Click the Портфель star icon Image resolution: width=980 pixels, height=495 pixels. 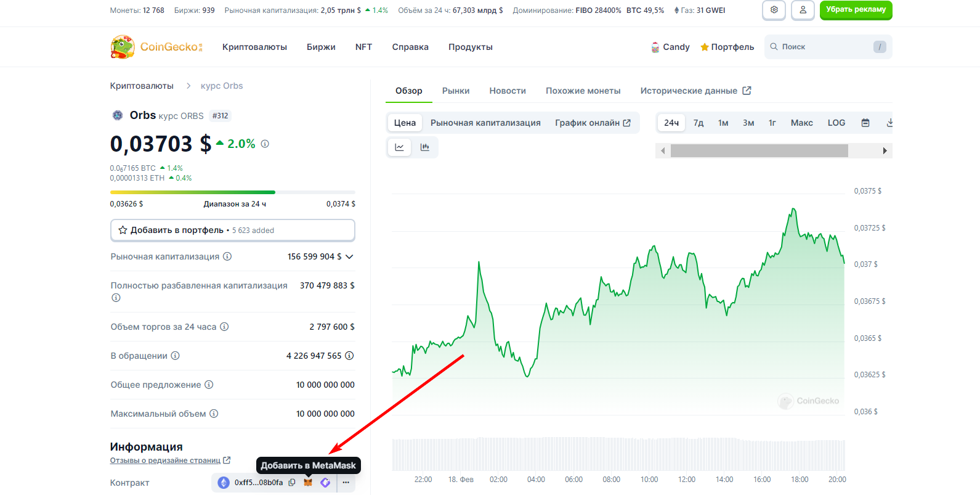coord(705,47)
